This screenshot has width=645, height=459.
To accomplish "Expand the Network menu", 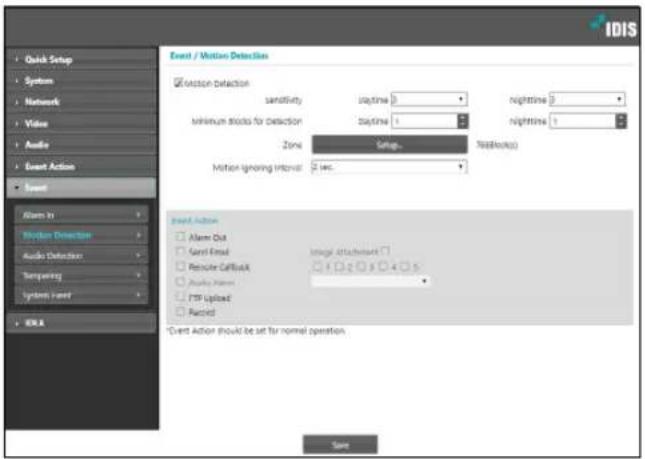I will click(81, 102).
